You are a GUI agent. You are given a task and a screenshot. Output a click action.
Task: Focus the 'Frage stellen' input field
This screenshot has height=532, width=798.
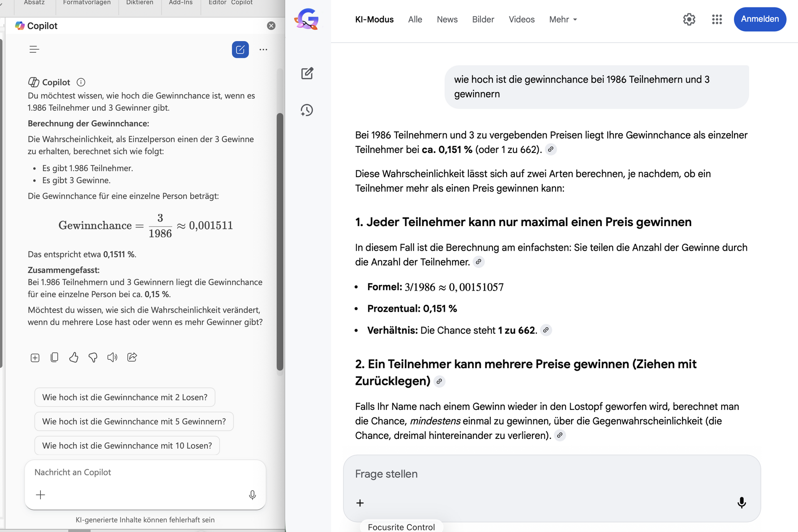(551, 474)
